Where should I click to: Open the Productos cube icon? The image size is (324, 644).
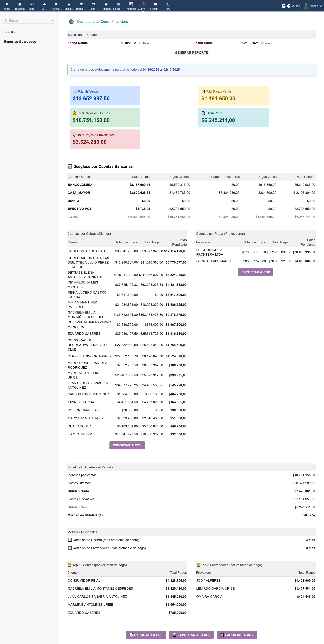point(32,4)
